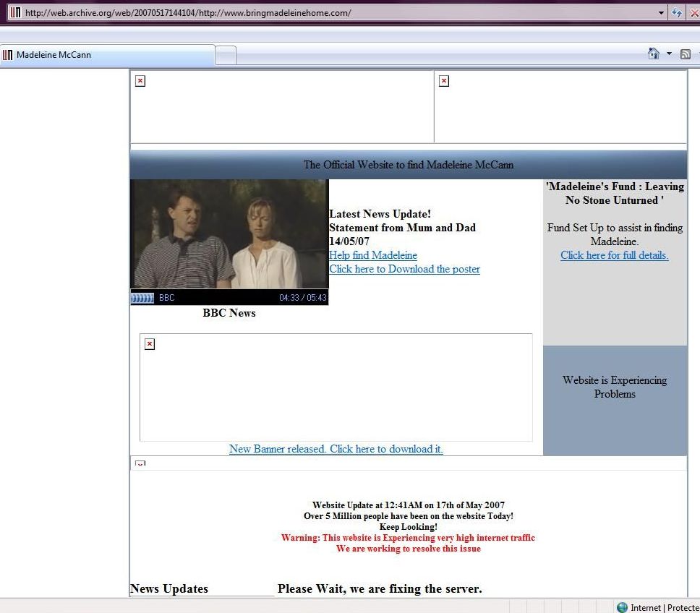Click the BBC News video thumbnail
The width and height of the screenshot is (700, 613).
pyautogui.click(x=229, y=235)
